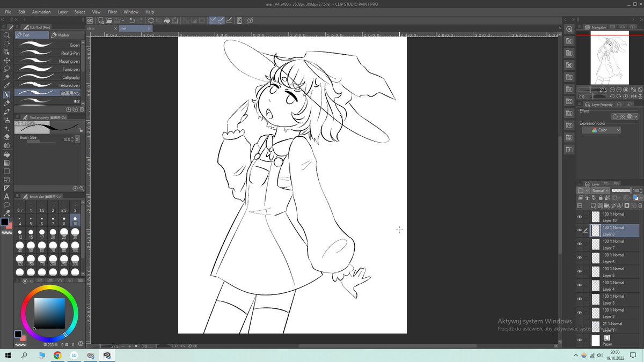Toggle visibility of Layer 3
This screenshot has width=644, height=362.
(x=580, y=299)
